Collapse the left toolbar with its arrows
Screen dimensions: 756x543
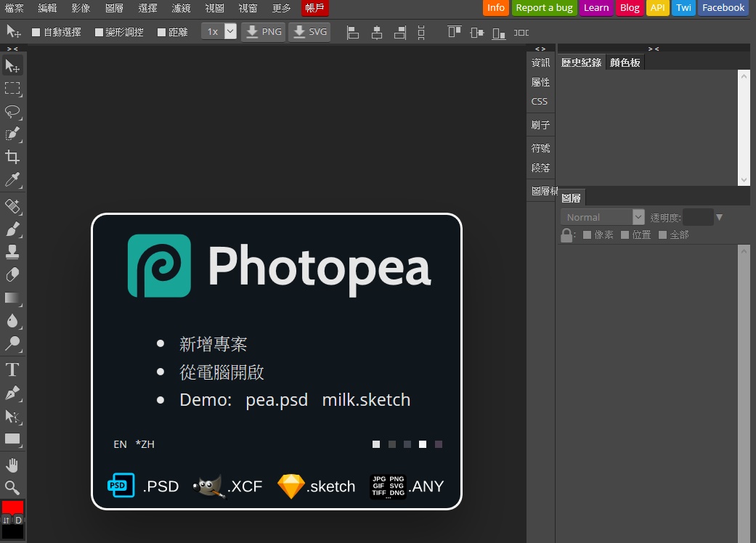12,49
